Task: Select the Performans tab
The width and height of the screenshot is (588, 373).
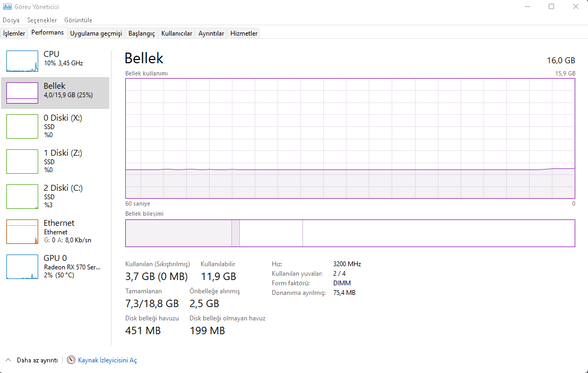Action: [x=48, y=33]
